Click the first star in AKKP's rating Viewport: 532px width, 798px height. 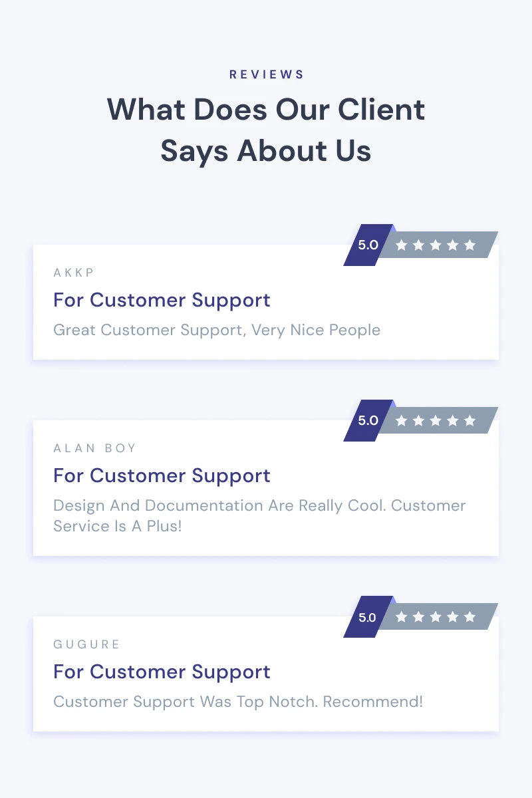click(401, 245)
